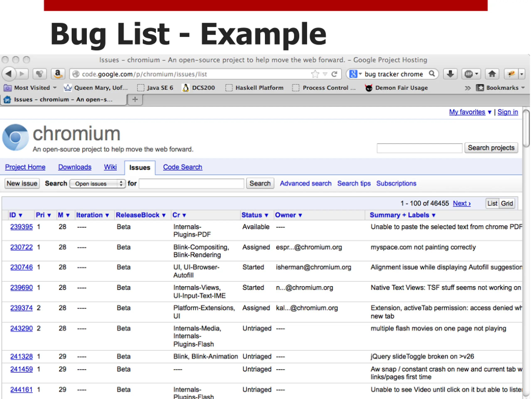This screenshot has height=399, width=532.
Task: Open new tab with plus button
Action: [x=135, y=99]
